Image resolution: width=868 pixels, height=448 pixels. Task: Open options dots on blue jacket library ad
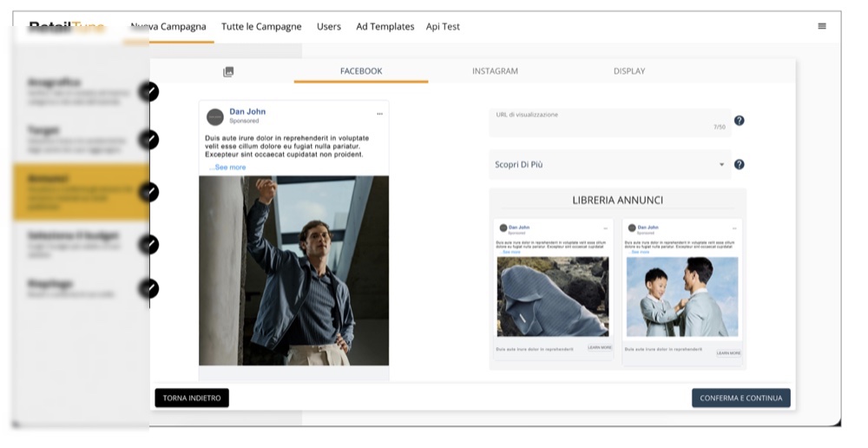point(606,228)
